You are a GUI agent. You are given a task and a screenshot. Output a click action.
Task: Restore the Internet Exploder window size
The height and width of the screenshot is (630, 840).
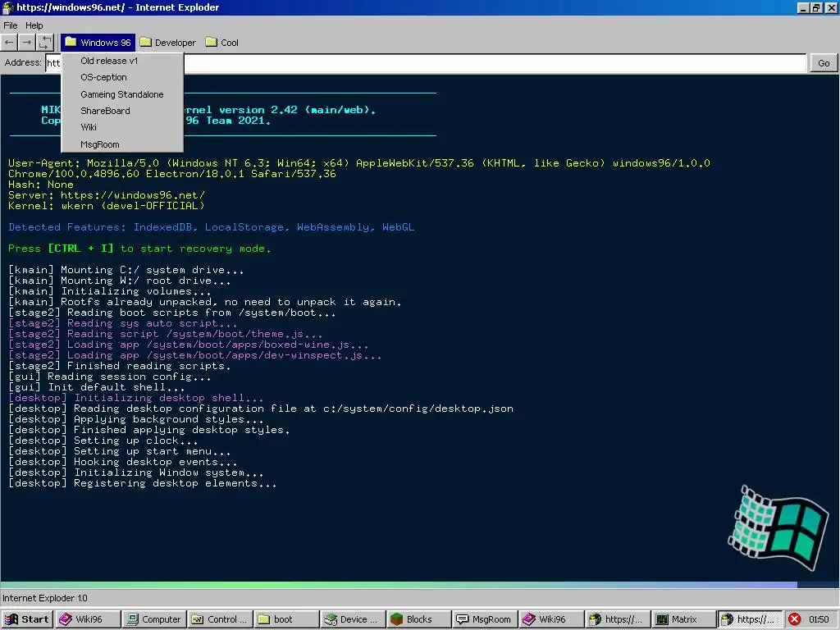click(x=816, y=7)
